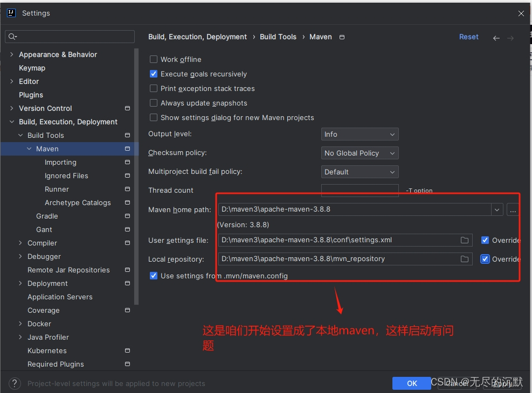Click project icon beside Build Tools
Viewport: 532px width, 393px height.
128,135
